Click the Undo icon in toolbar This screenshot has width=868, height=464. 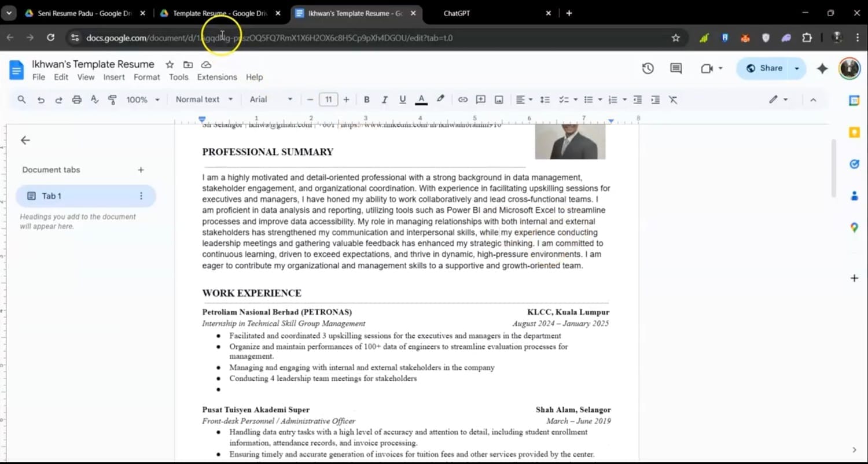coord(41,100)
